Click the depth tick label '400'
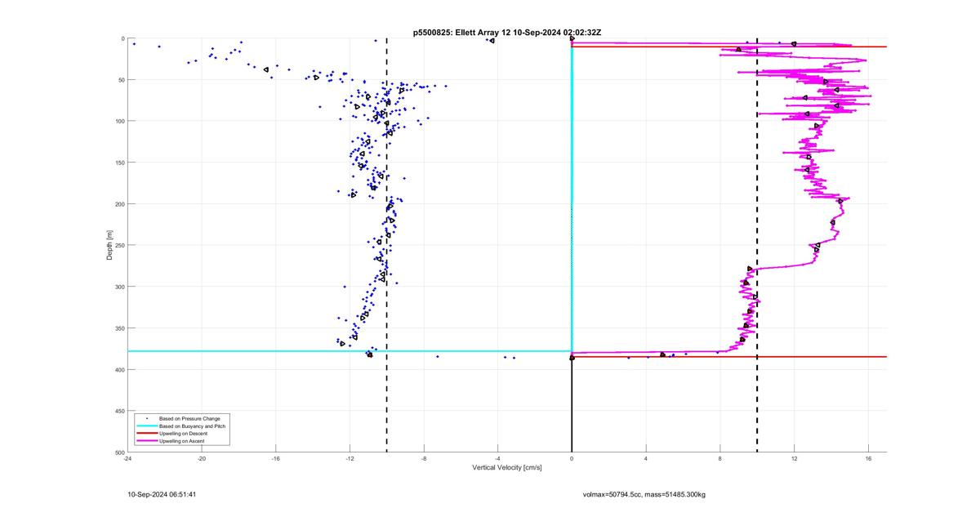The image size is (980, 508). (x=119, y=369)
